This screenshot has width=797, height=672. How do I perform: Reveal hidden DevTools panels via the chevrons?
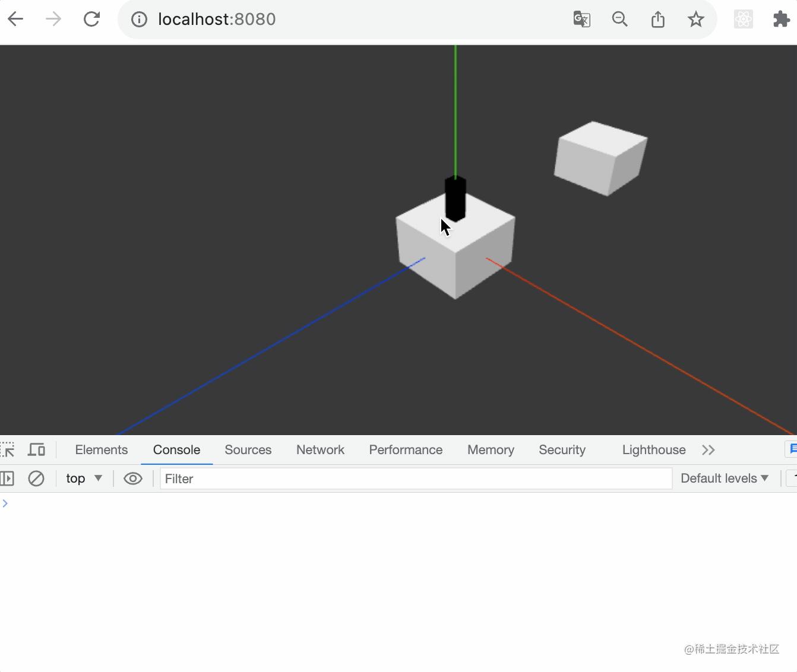(x=708, y=449)
